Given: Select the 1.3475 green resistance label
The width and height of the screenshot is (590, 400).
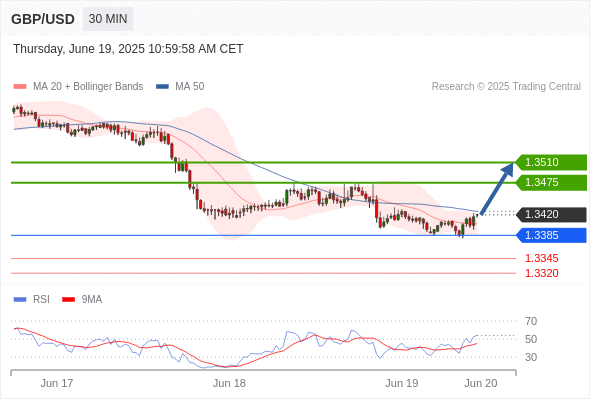Looking at the screenshot, I should coord(551,183).
